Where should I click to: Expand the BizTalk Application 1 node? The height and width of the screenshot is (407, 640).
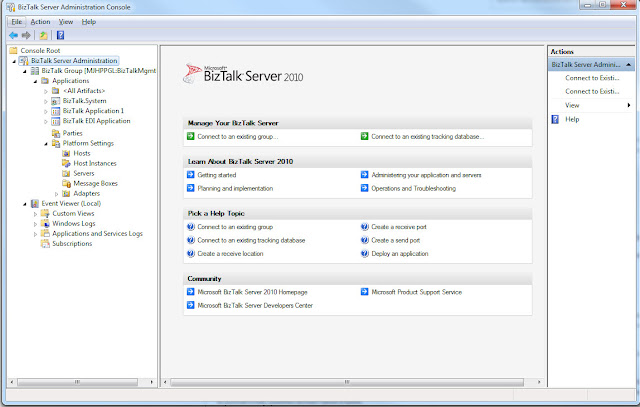(x=46, y=111)
